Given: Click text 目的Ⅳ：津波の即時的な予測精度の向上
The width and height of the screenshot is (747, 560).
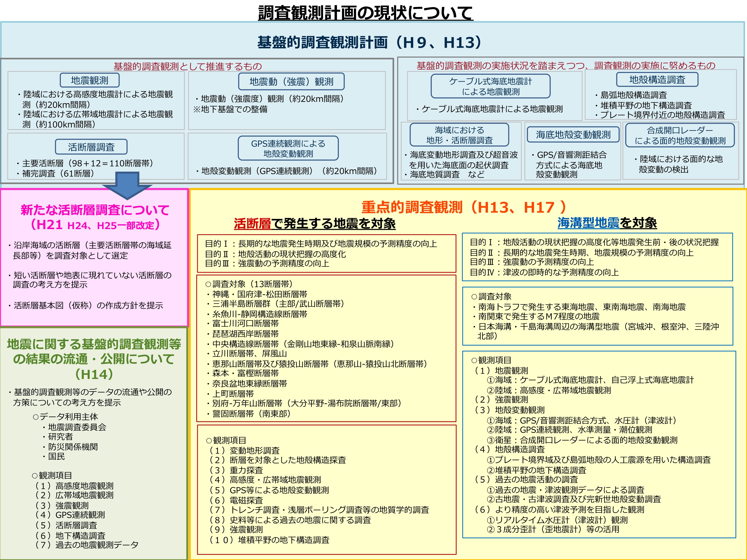Looking at the screenshot, I should point(544,272).
